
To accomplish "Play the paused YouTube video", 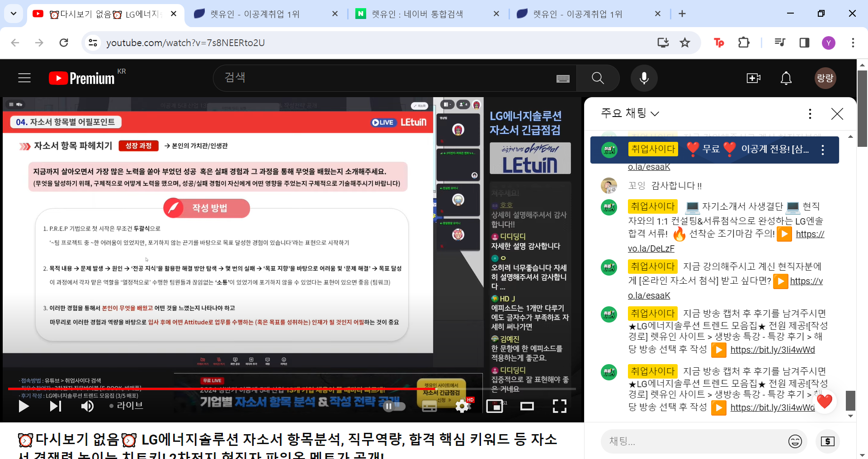I will tap(24, 406).
